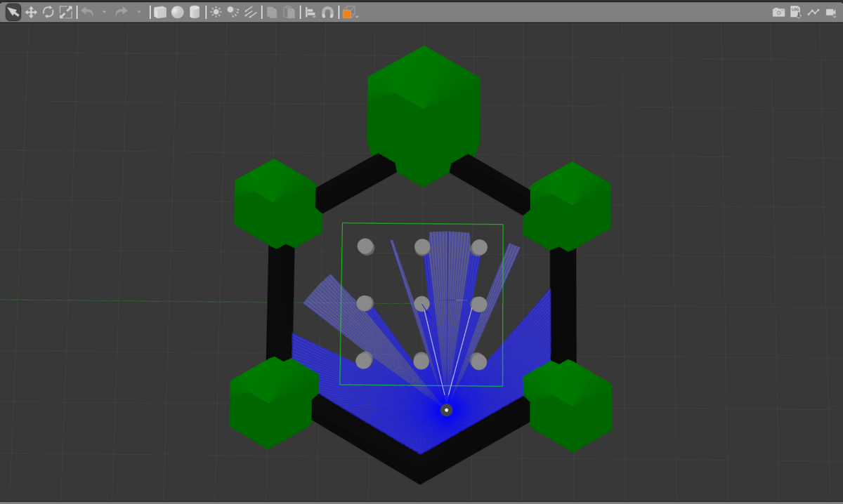This screenshot has width=843, height=504.
Task: Insert a box shape
Action: pyautogui.click(x=160, y=12)
